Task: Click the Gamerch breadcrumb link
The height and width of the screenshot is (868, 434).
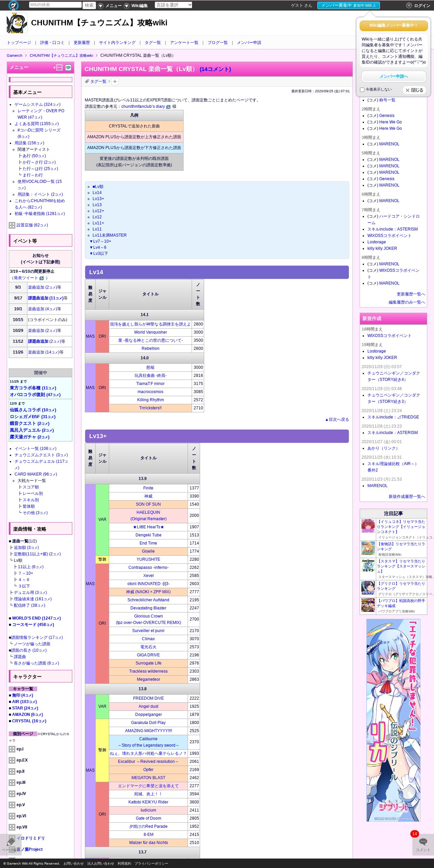Action: click(15, 55)
